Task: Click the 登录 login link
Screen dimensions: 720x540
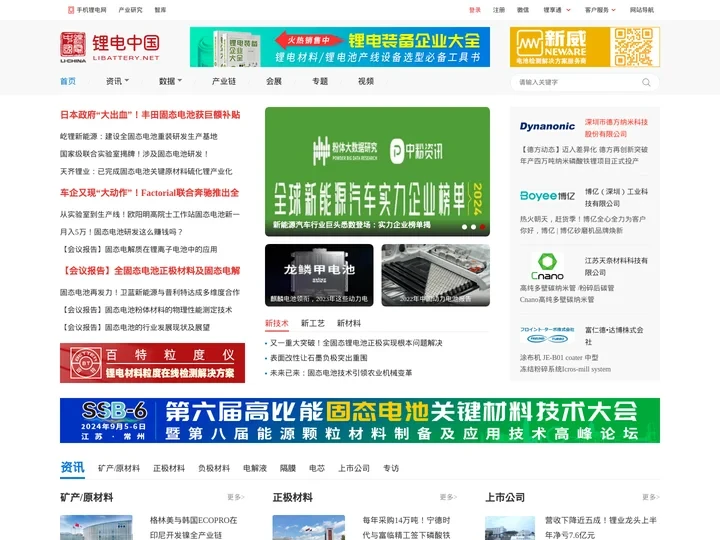Action: (475, 10)
